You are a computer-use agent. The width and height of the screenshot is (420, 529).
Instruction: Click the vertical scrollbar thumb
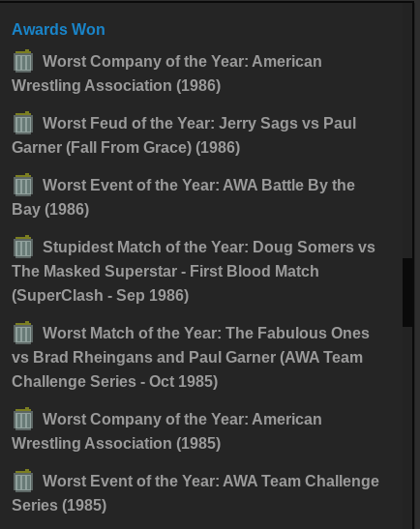[407, 292]
